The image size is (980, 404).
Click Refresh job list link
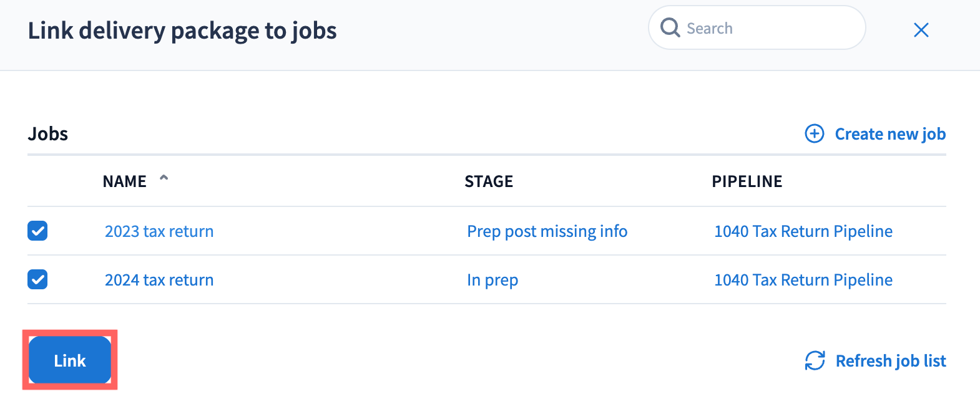[x=890, y=361]
